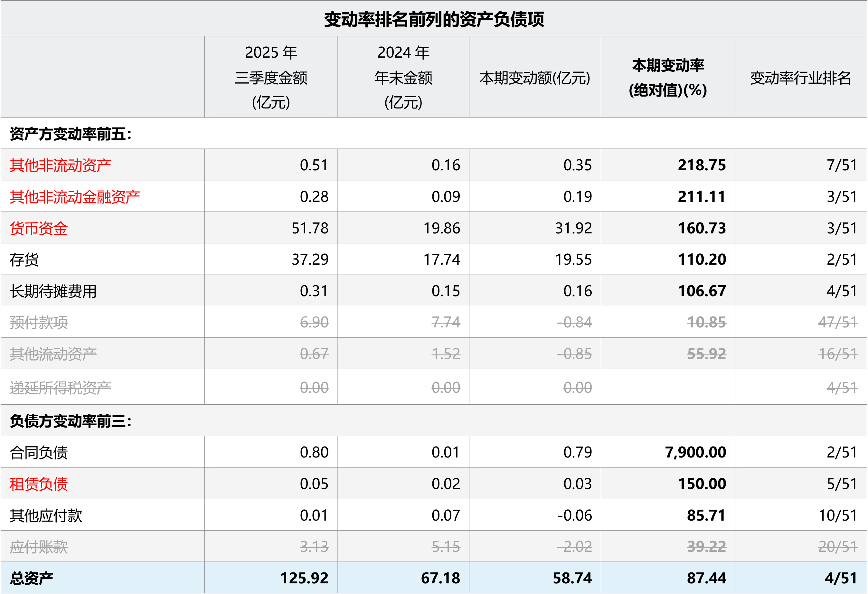The height and width of the screenshot is (594, 868).
Task: Select the 长期待摊费用 row label
Action: coord(53,291)
